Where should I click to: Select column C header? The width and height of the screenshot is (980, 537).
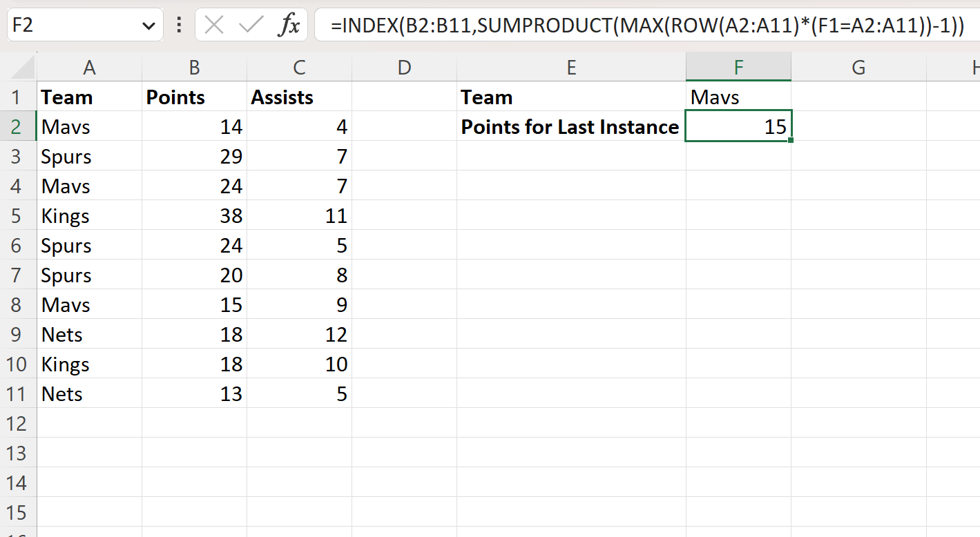click(299, 67)
